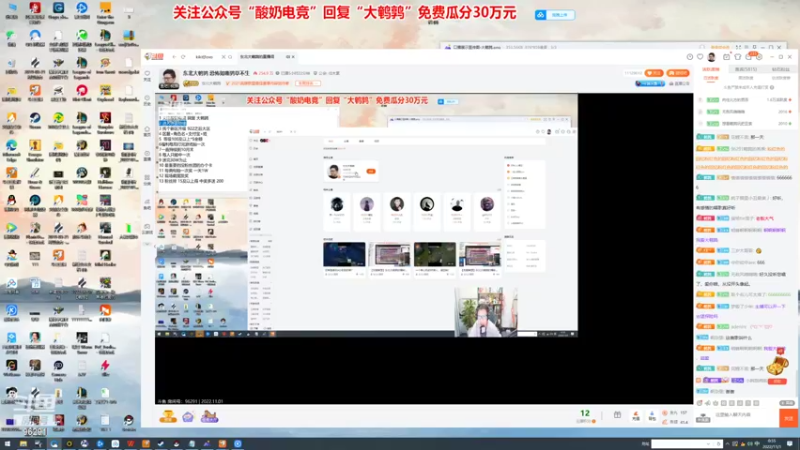
Task: Switch to the 贵宾(5815) tab
Action: pyautogui.click(x=745, y=69)
